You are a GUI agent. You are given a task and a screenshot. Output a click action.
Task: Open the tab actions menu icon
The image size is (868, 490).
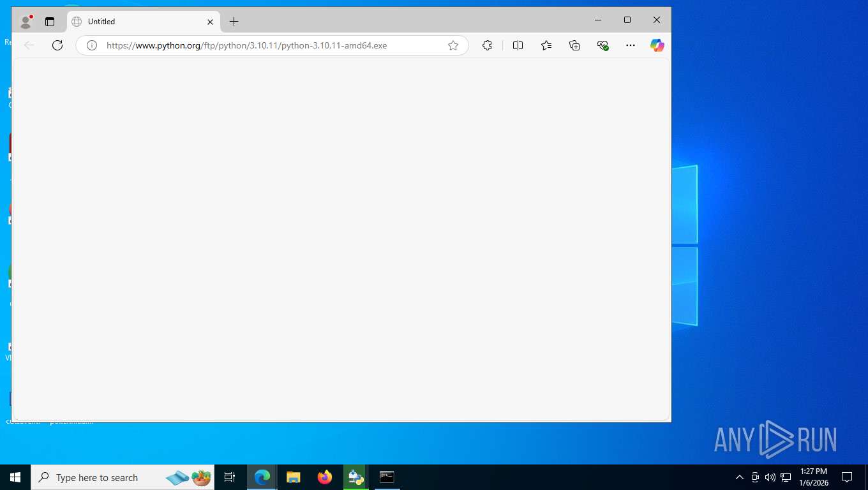pyautogui.click(x=50, y=22)
